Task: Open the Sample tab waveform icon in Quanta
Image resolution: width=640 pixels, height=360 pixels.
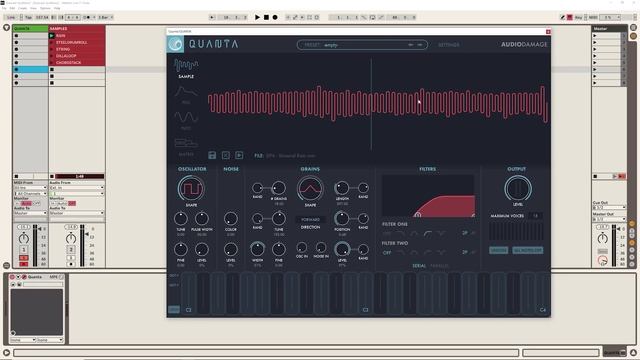Action: (186, 64)
